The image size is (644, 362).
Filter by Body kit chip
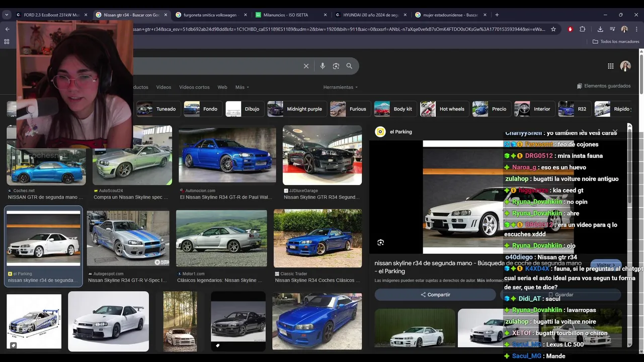[x=395, y=109]
